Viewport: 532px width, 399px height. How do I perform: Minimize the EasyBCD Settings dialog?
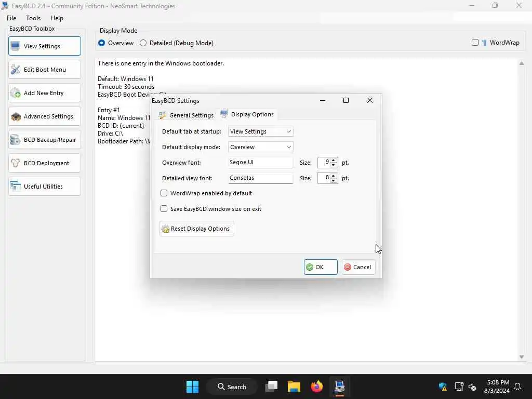[323, 100]
